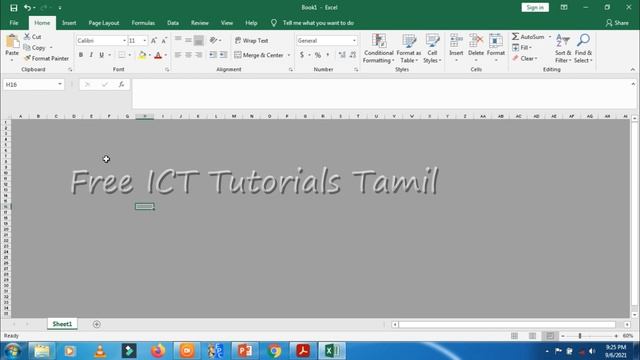
Task: Click the Sign in button
Action: (535, 7)
